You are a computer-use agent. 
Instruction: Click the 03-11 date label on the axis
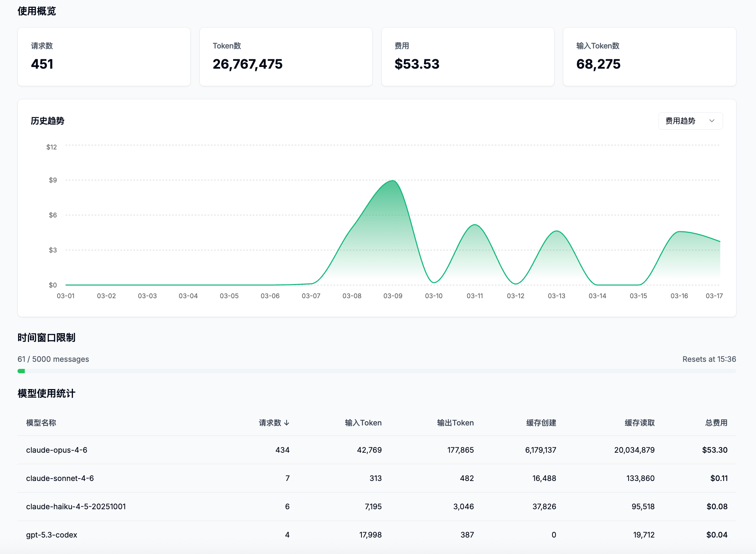click(x=475, y=296)
